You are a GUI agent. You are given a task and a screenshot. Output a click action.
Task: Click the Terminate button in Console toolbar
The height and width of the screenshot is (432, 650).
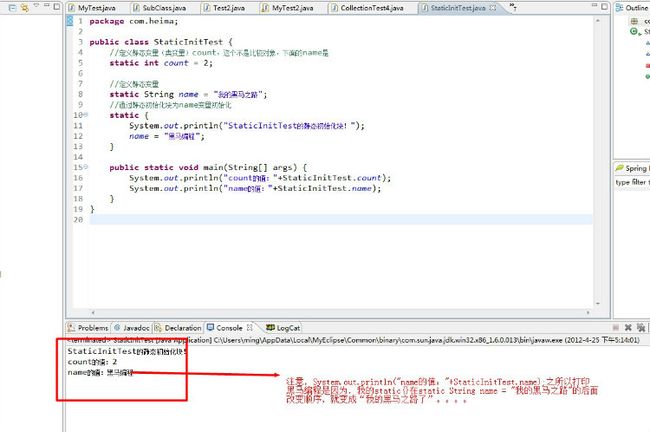point(616,328)
